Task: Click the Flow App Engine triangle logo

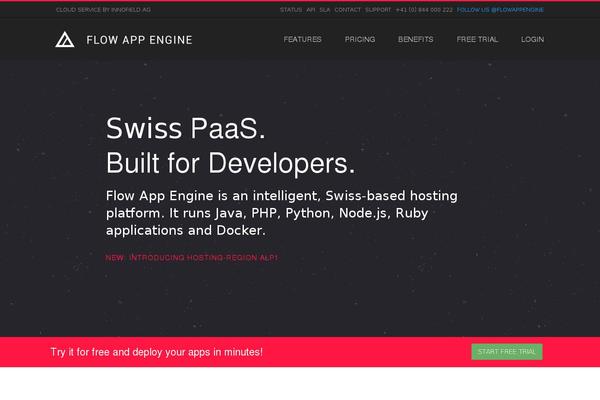Action: 65,39
